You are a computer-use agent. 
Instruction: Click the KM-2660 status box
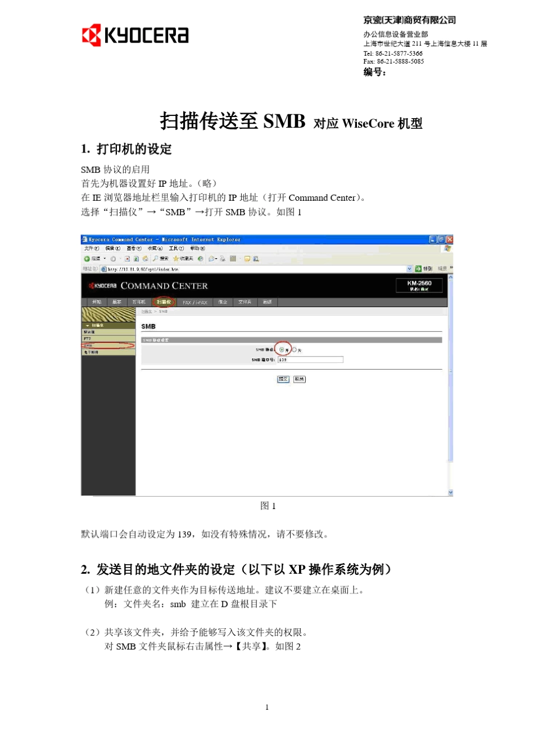[x=419, y=286]
